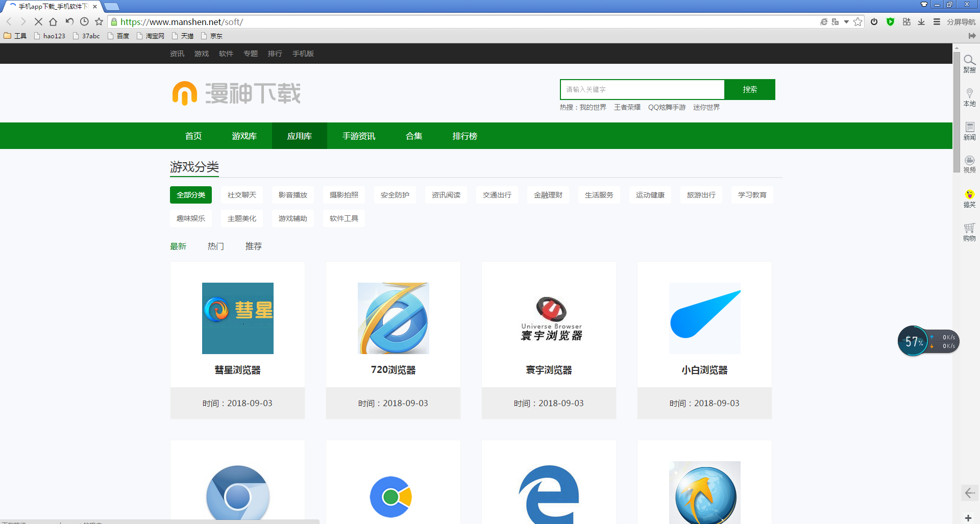Open the 720浏览器 app thumbnail
The image size is (980, 524).
(x=394, y=318)
